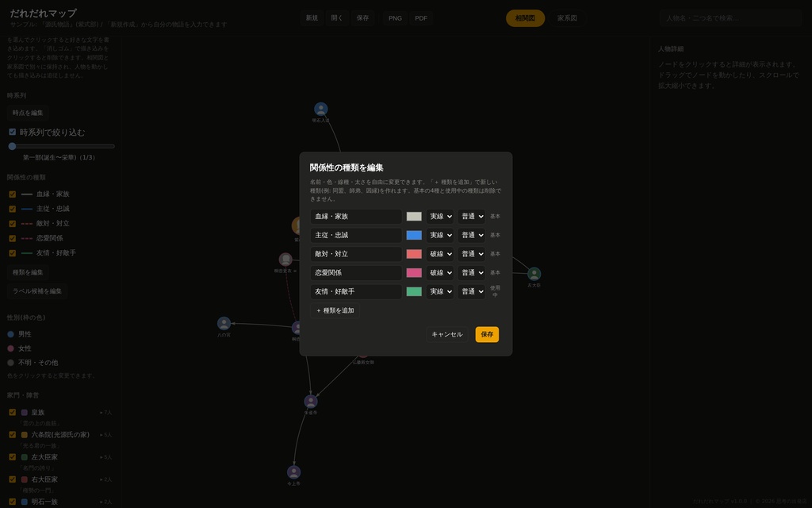Open line style dropdown for 友情・好敵手
Viewport: 812px width, 508px height.
tap(440, 291)
